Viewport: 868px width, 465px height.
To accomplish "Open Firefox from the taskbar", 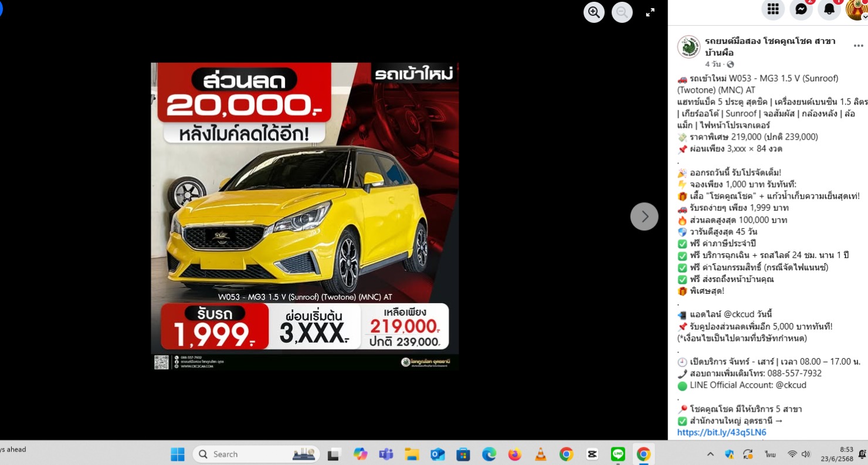I will pos(515,454).
